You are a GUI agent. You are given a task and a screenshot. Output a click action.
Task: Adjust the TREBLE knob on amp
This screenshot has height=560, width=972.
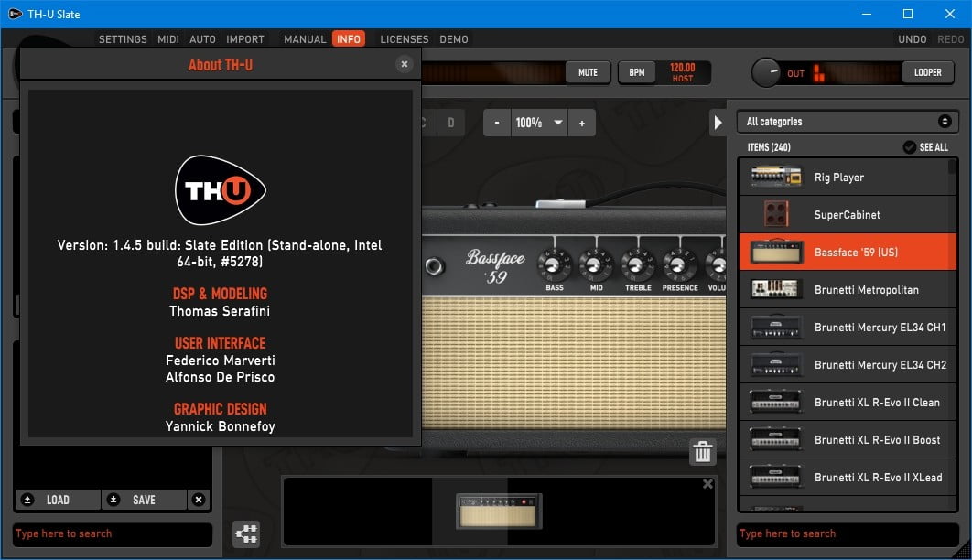point(637,264)
